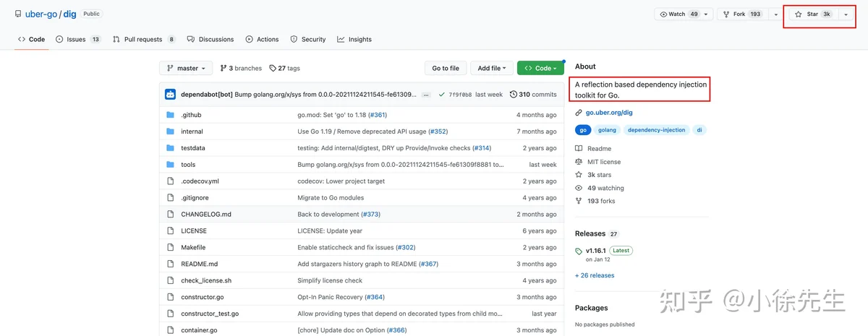Open the Packages heading link
868x336 pixels.
(x=592, y=308)
